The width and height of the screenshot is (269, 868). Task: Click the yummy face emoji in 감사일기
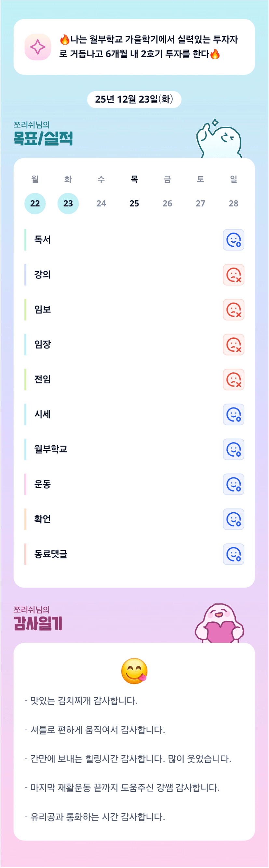(134, 671)
